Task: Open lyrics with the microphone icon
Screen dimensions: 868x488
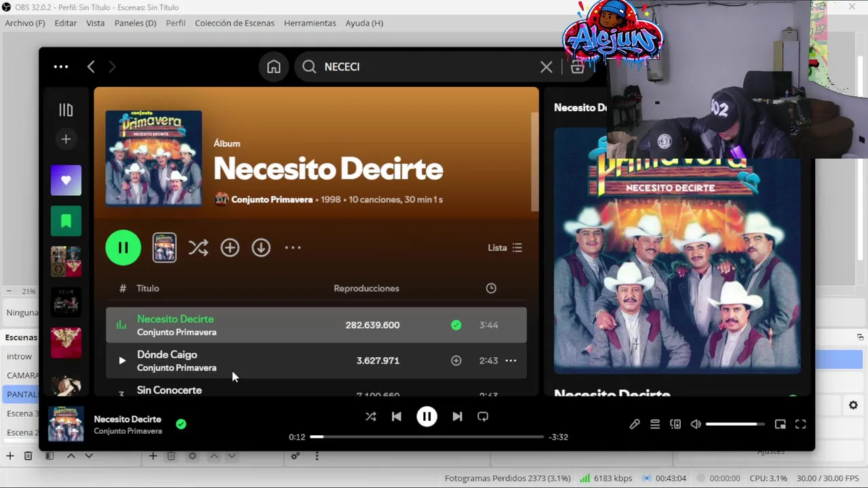Action: [x=635, y=424]
